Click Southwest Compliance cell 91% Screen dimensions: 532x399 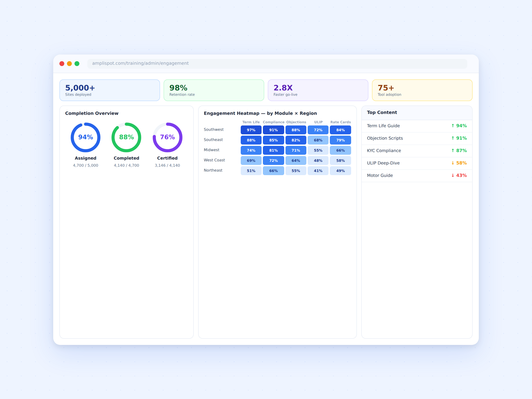coord(274,130)
